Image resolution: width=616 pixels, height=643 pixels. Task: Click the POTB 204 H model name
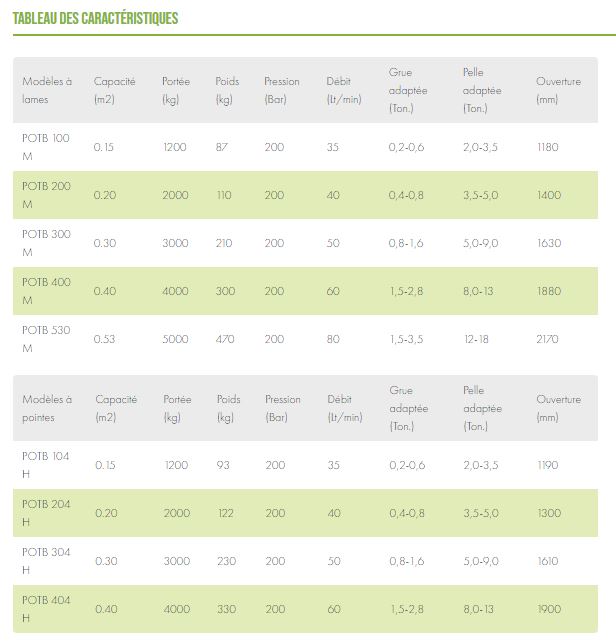[46, 513]
